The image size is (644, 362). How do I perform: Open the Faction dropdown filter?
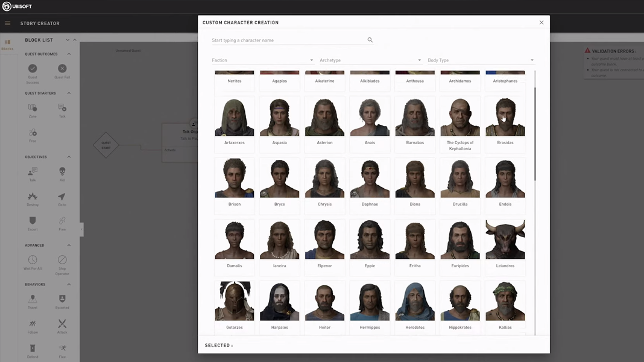click(262, 60)
